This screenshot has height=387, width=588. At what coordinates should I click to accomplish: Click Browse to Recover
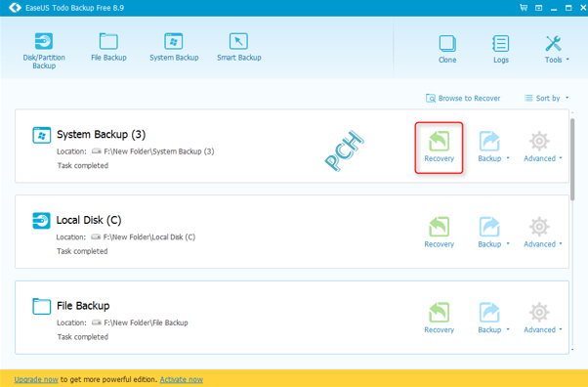[463, 98]
